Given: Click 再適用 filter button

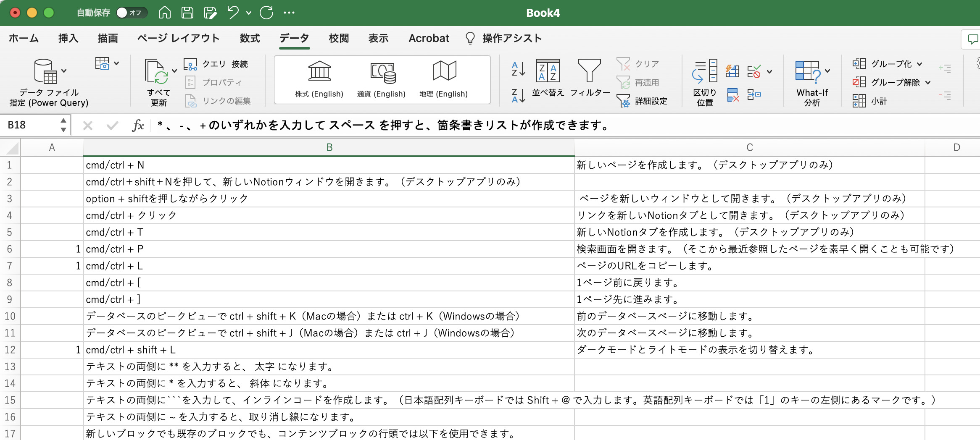Looking at the screenshot, I should pyautogui.click(x=638, y=82).
